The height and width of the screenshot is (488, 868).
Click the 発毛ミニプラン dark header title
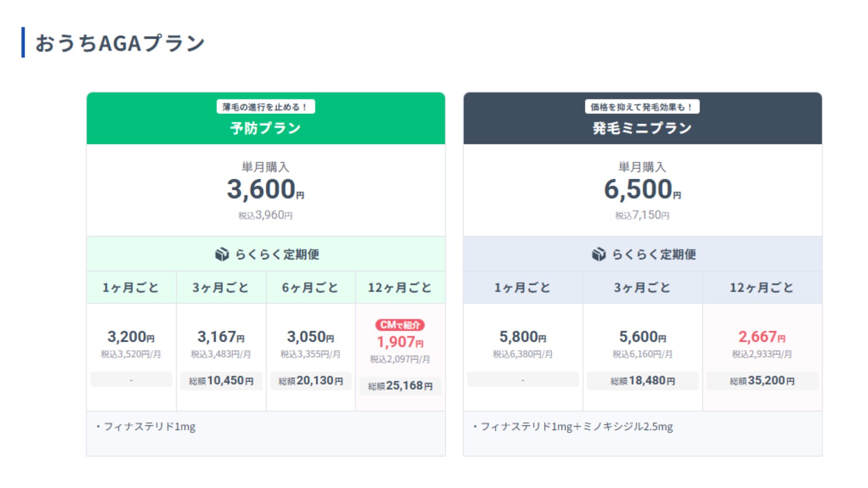click(642, 128)
